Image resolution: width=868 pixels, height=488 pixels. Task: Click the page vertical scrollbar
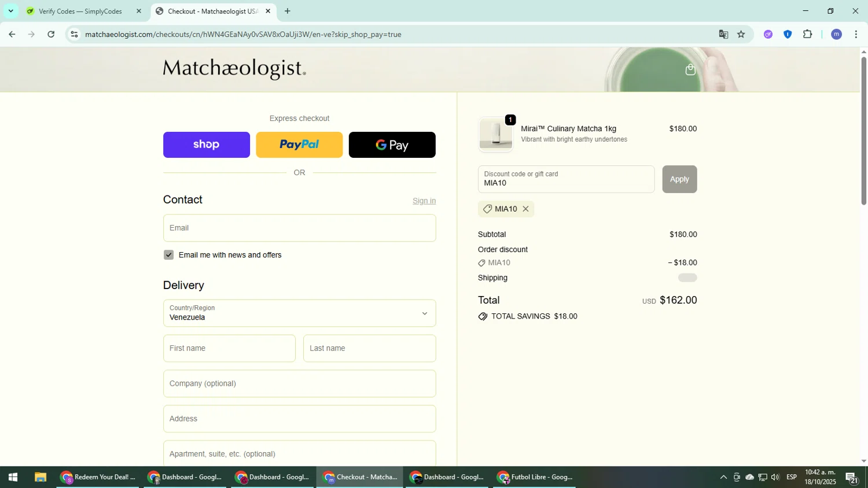coord(863,130)
